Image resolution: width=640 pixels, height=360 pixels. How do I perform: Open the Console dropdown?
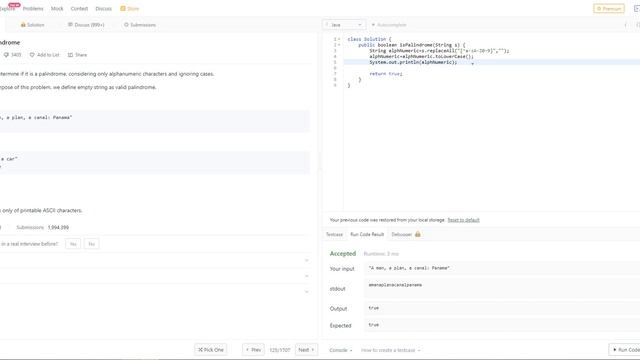[341, 350]
